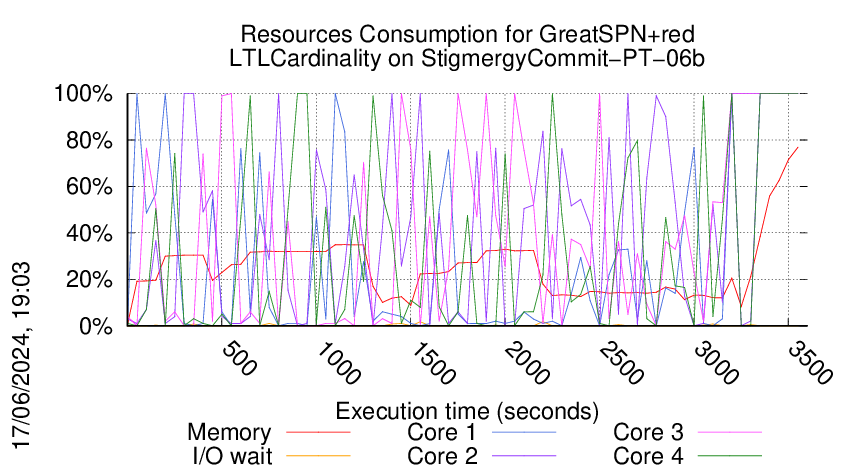Click the red memory line's final peak near 3500 seconds
This screenshot has width=850, height=475.
click(x=797, y=147)
